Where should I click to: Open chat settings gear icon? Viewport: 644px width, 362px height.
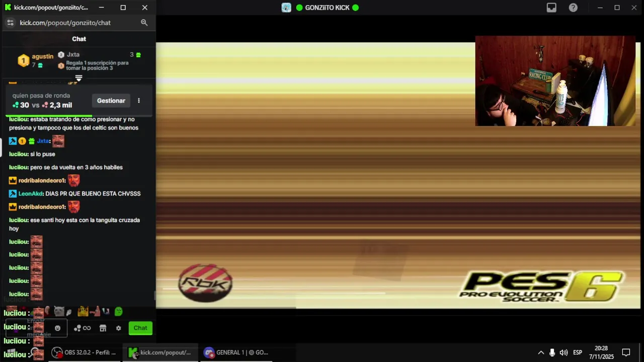[118, 328]
